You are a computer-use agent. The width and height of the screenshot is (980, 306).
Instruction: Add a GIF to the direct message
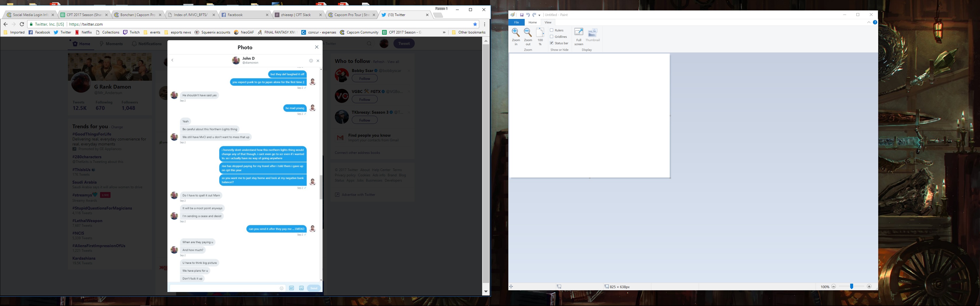coord(291,288)
